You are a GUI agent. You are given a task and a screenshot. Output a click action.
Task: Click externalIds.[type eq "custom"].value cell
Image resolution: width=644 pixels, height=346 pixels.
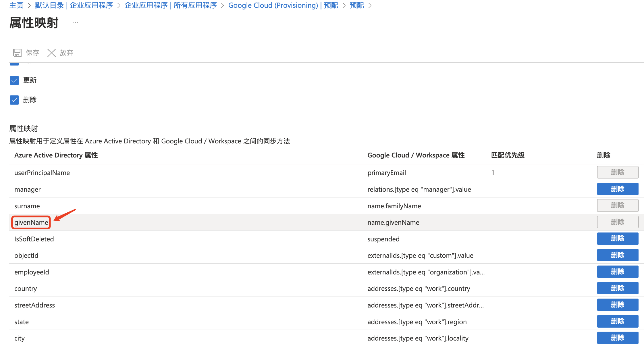[x=420, y=255]
